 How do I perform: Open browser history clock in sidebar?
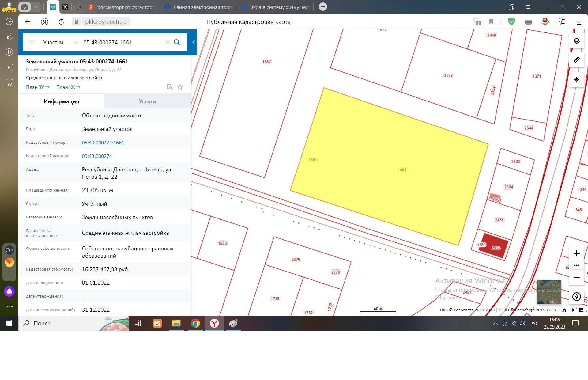tap(9, 21)
